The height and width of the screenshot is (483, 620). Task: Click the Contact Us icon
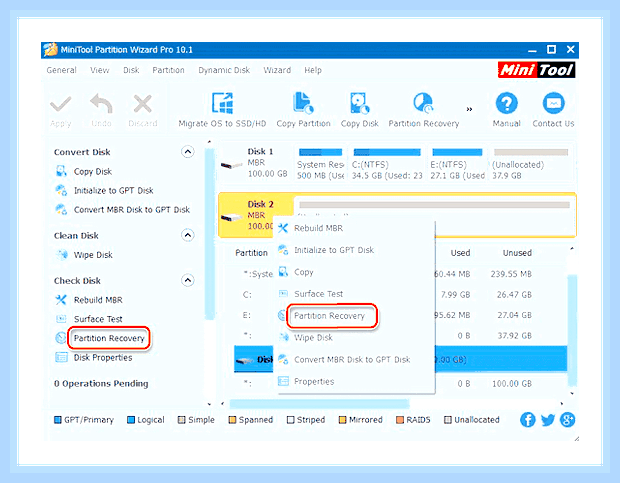554,103
